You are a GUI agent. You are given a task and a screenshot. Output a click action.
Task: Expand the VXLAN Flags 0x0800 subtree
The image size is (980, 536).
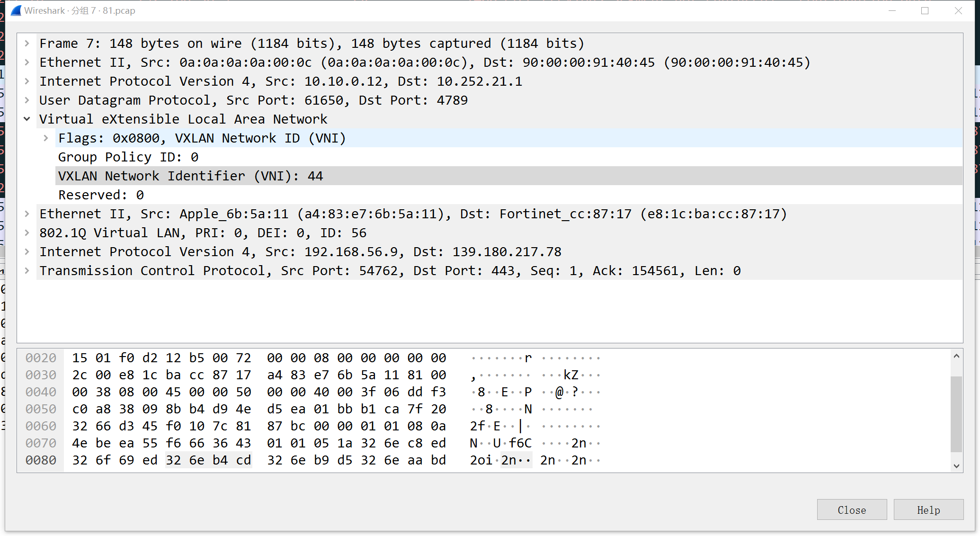(x=46, y=138)
